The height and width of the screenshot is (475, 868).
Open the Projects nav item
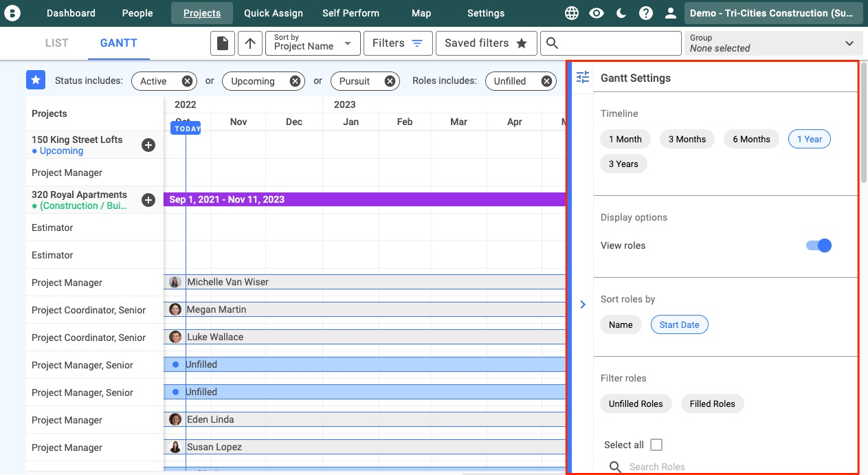click(202, 13)
